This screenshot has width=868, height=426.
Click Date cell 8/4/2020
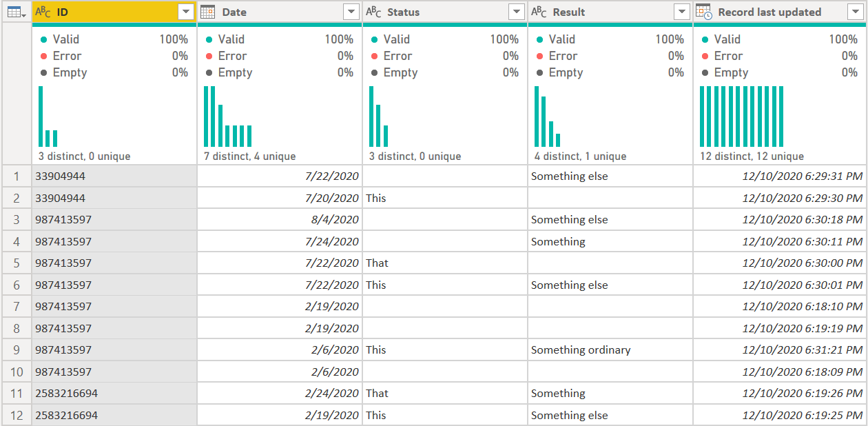[280, 219]
